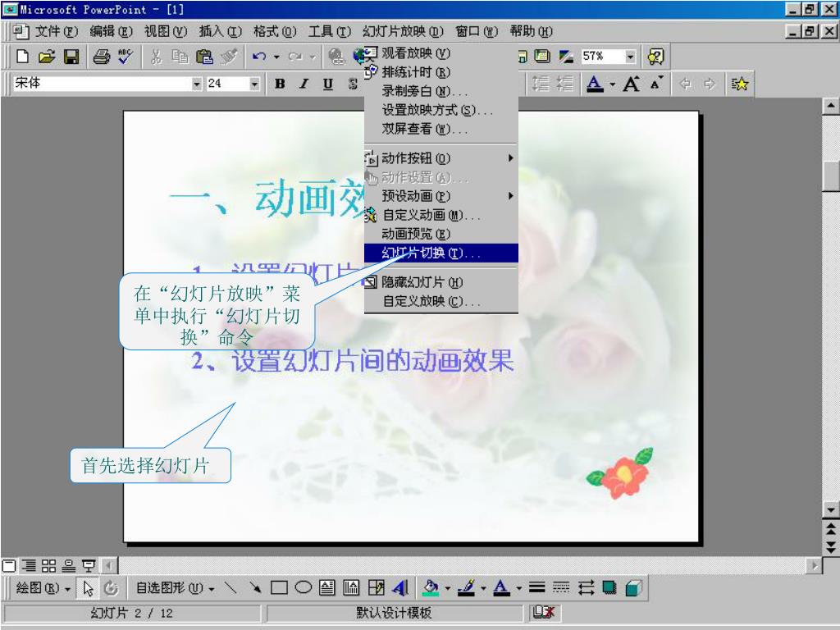Image resolution: width=840 pixels, height=630 pixels.
Task: Open animation effects star icon
Action: coord(740,84)
